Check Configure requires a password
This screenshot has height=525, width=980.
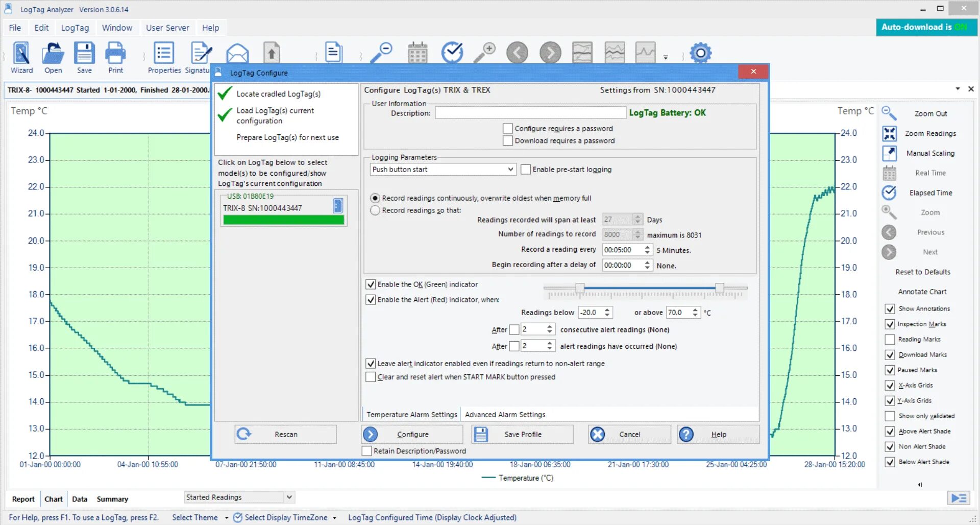[x=507, y=129]
